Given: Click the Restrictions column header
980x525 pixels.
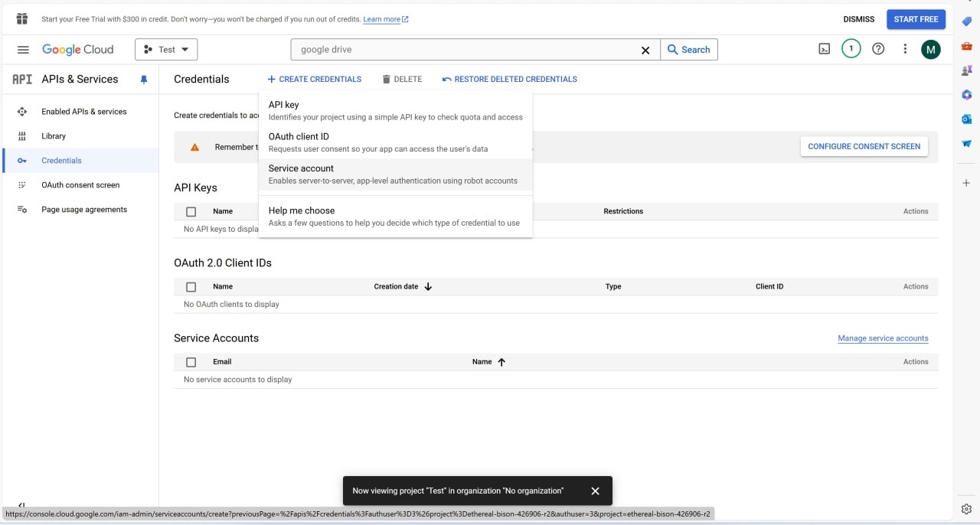Looking at the screenshot, I should (x=623, y=211).
